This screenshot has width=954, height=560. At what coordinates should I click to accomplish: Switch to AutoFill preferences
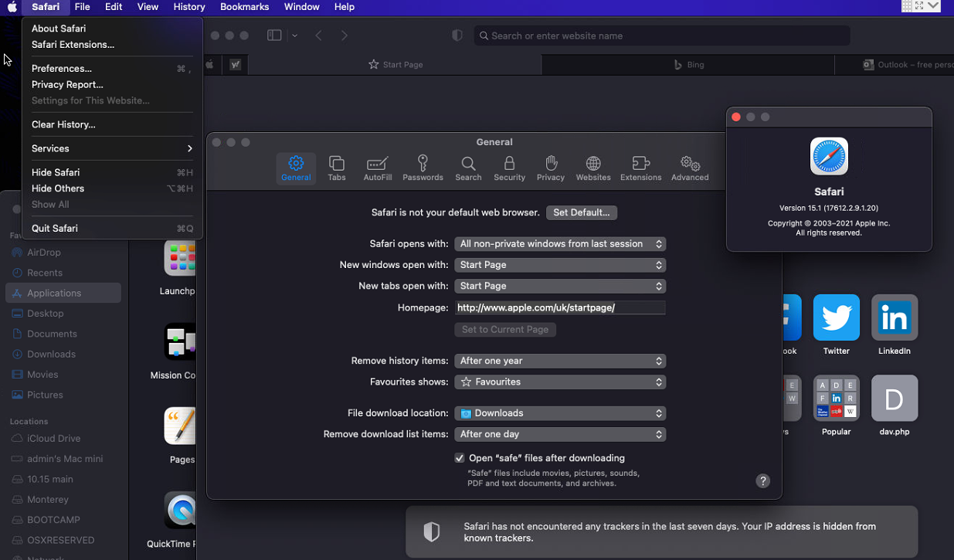378,168
